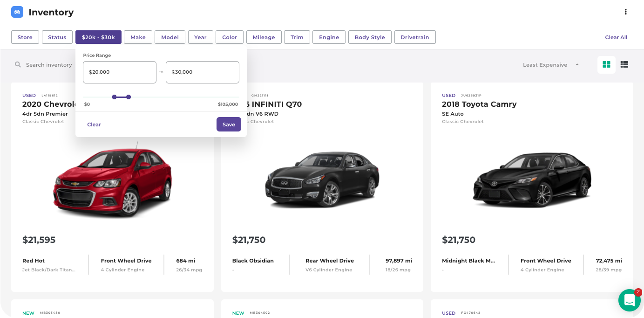Click the chat notification badge showing 21
The width and height of the screenshot is (644, 318).
(638, 292)
